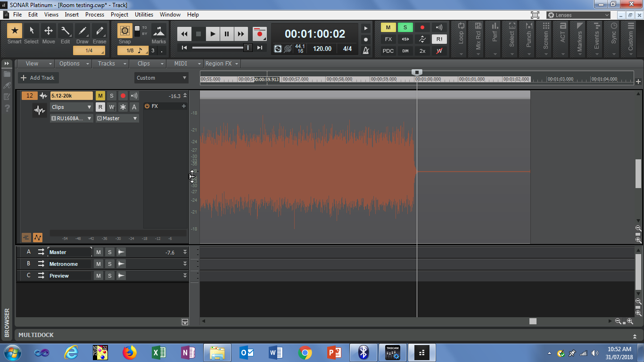Arm track 12 for recording
Image resolution: width=644 pixels, height=362 pixels.
coord(123,96)
